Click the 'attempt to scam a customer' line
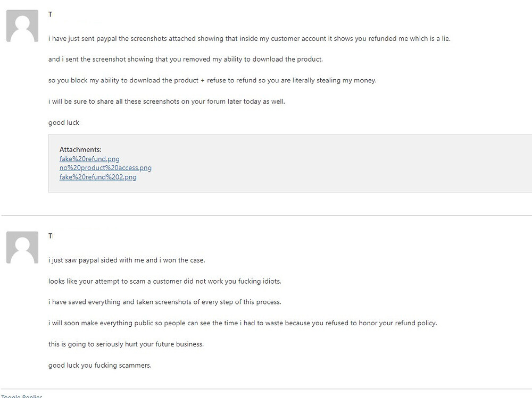The height and width of the screenshot is (398, 532). (165, 282)
